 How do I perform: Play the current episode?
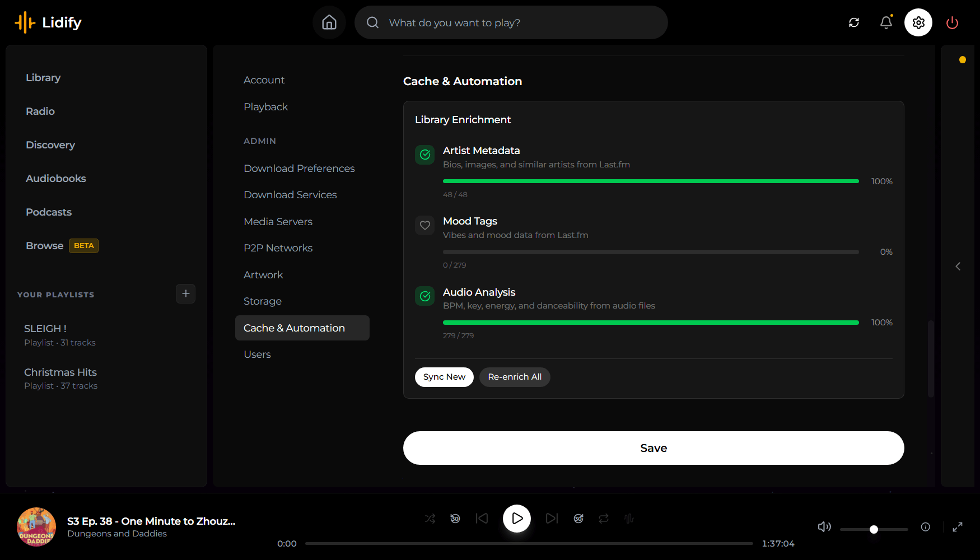point(517,519)
